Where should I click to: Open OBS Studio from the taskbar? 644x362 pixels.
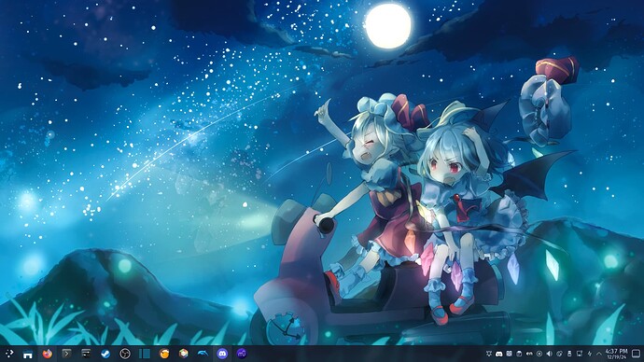coord(125,354)
